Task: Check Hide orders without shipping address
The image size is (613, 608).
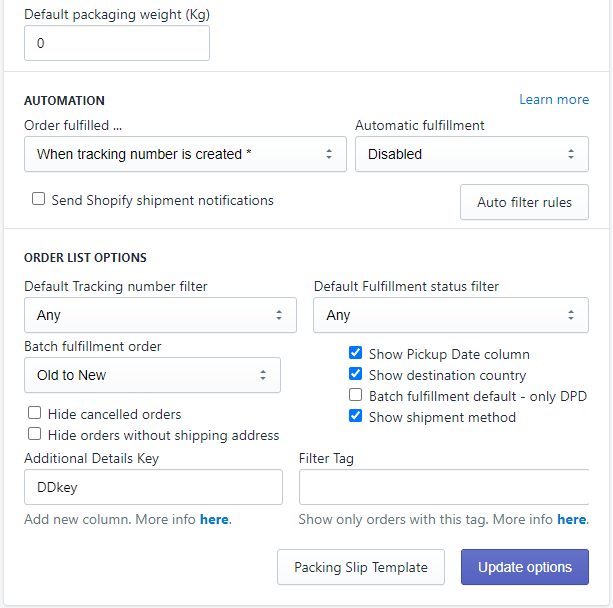Action: pyautogui.click(x=34, y=434)
